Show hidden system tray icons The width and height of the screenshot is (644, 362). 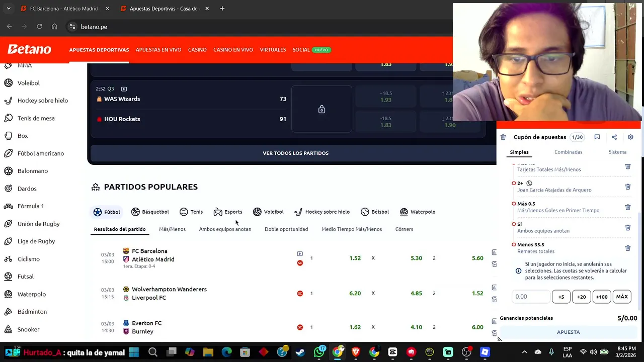coord(524,352)
